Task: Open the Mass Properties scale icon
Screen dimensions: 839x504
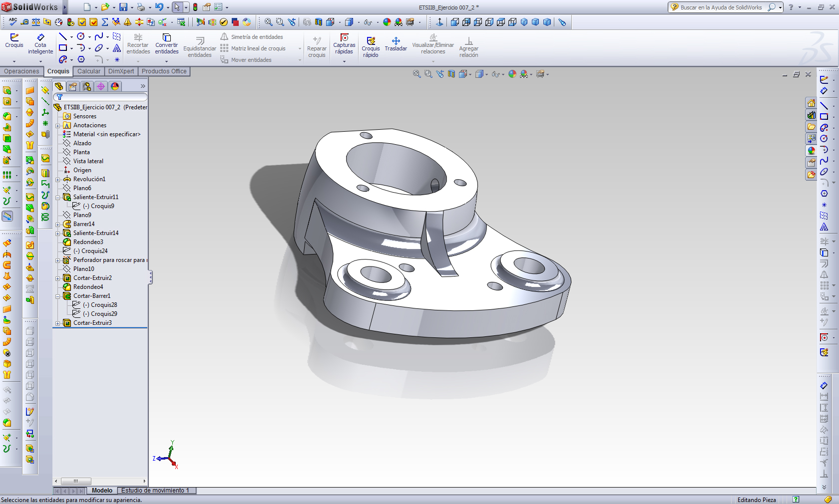Action: pyautogui.click(x=35, y=22)
